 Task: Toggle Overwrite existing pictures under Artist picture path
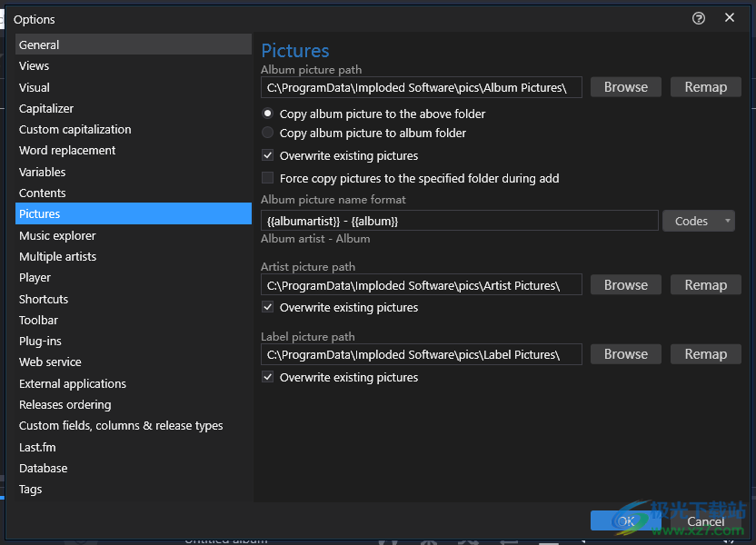click(268, 307)
